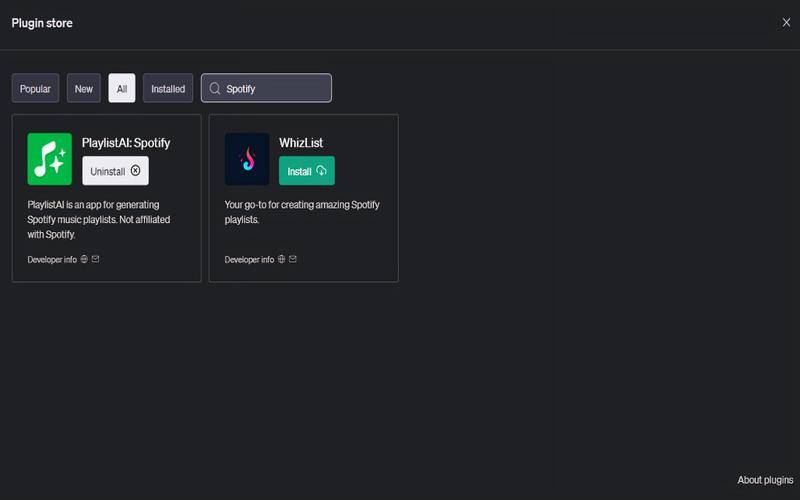Select the All plugins filter

point(122,88)
